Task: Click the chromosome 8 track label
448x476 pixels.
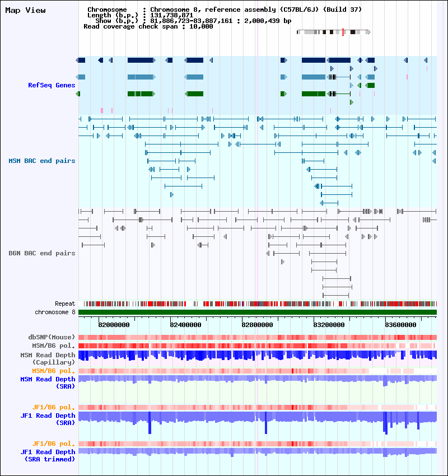Action: pyautogui.click(x=55, y=312)
